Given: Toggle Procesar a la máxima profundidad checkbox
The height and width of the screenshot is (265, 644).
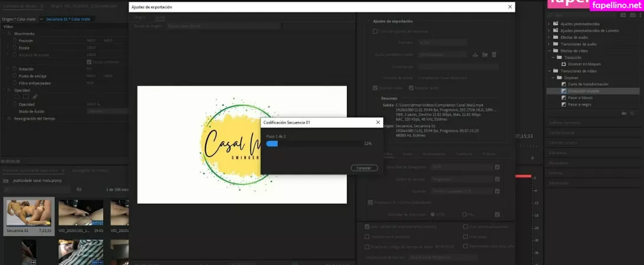Looking at the screenshot, I should (x=370, y=202).
